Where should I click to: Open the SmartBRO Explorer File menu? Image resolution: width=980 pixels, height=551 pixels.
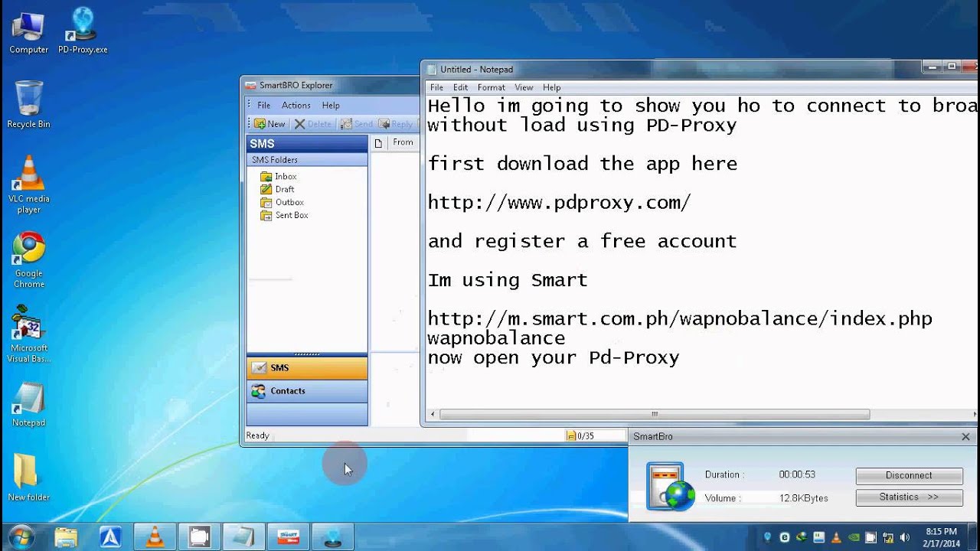click(x=263, y=105)
